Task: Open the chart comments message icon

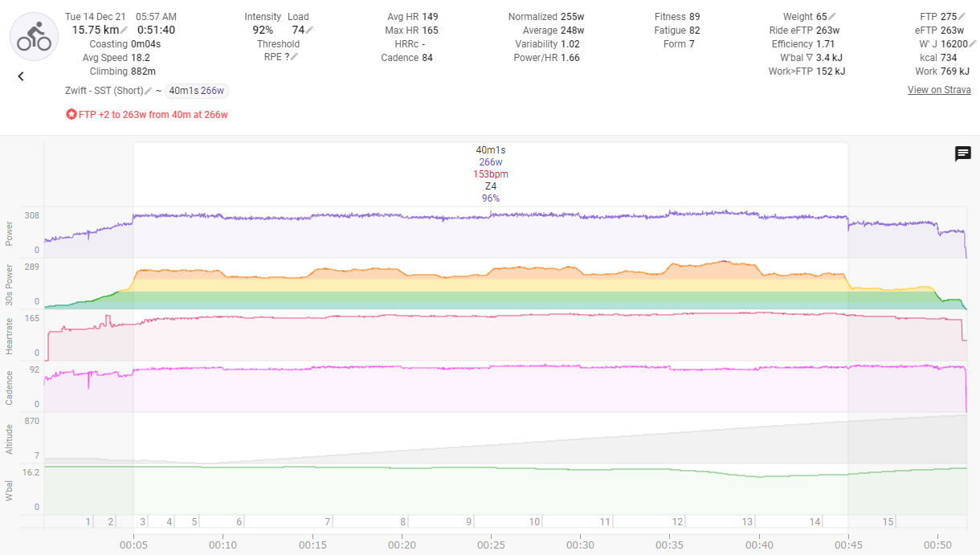Action: pos(962,153)
